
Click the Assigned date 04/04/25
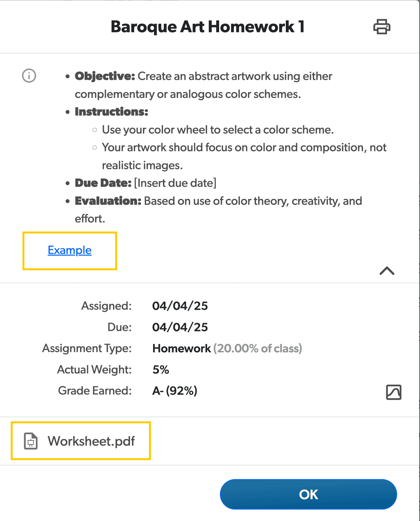pyautogui.click(x=180, y=306)
